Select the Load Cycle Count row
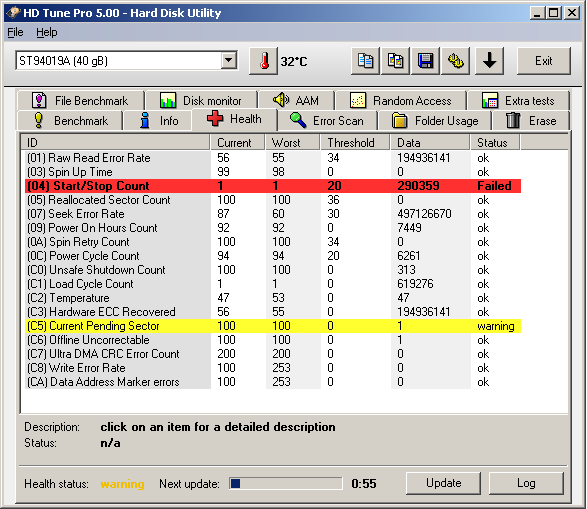Screen dimensions: 587x509 point(273,284)
